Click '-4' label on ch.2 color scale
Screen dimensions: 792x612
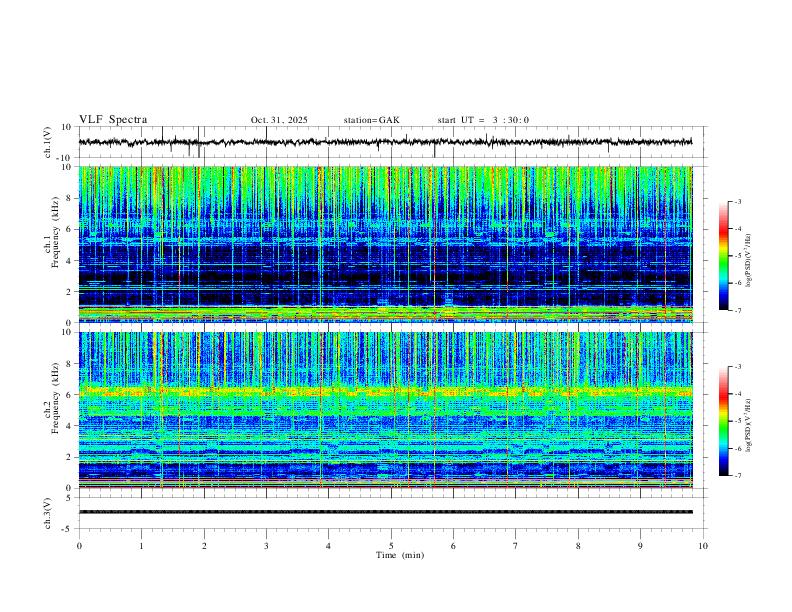[737, 394]
